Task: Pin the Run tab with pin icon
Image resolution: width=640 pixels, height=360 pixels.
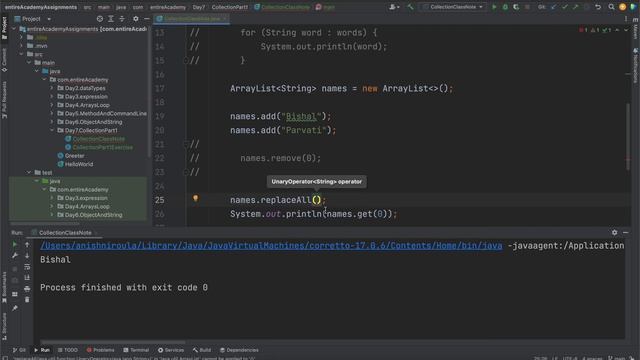Action: [15, 308]
